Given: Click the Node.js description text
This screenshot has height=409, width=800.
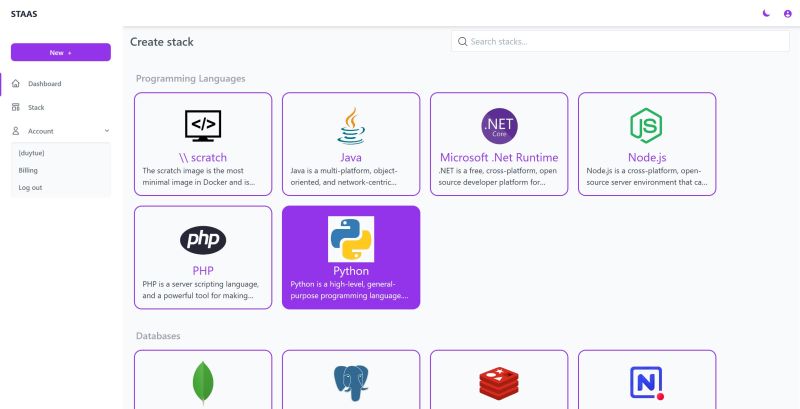Looking at the screenshot, I should [647, 176].
